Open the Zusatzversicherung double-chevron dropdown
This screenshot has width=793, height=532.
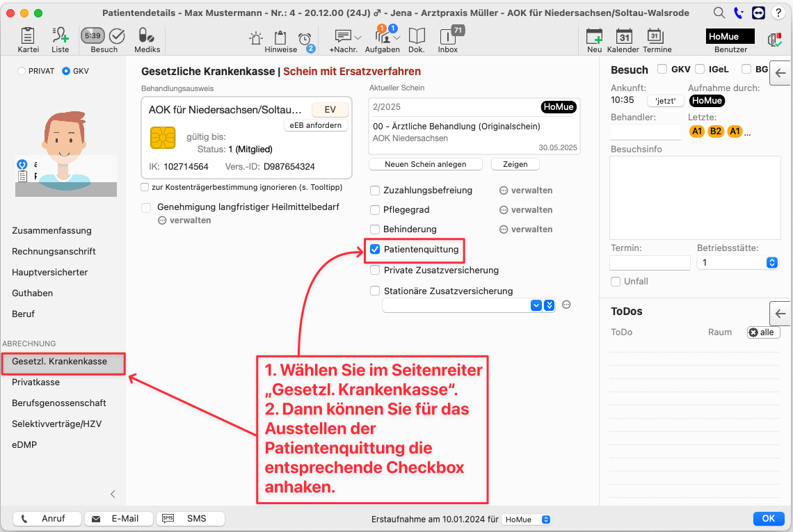550,305
